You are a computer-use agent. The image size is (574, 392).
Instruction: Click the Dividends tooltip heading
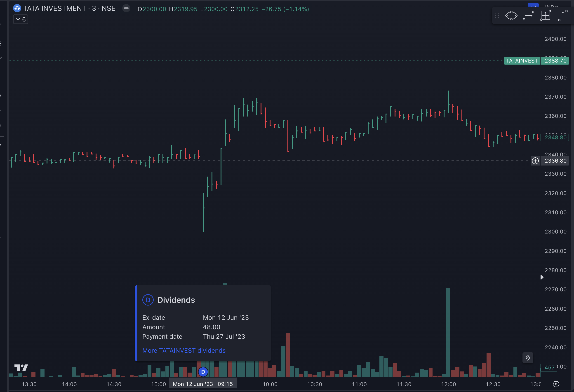pos(176,300)
